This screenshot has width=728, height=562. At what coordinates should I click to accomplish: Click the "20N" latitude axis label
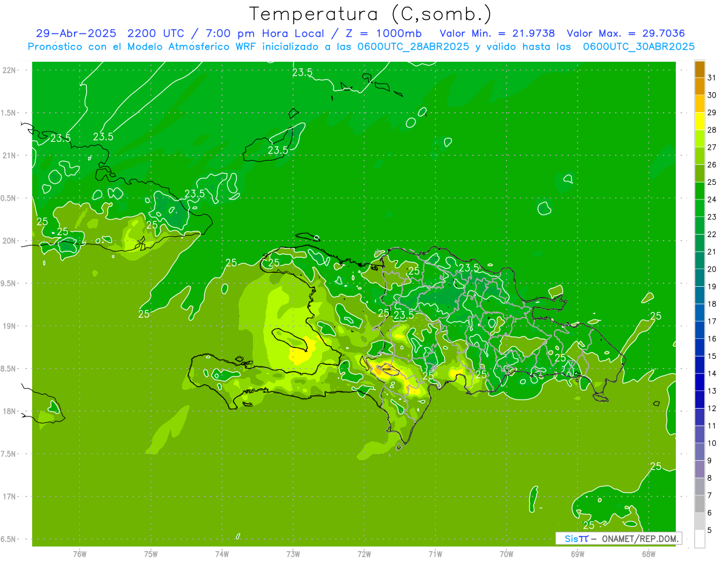tap(10, 241)
